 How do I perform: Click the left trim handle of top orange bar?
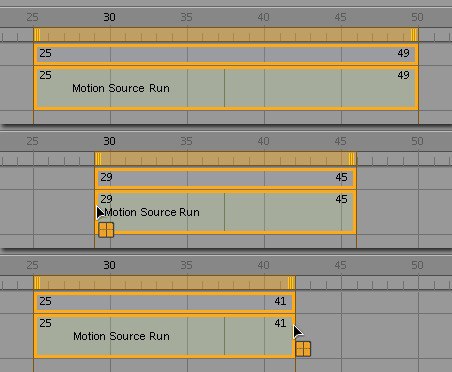tap(37, 35)
